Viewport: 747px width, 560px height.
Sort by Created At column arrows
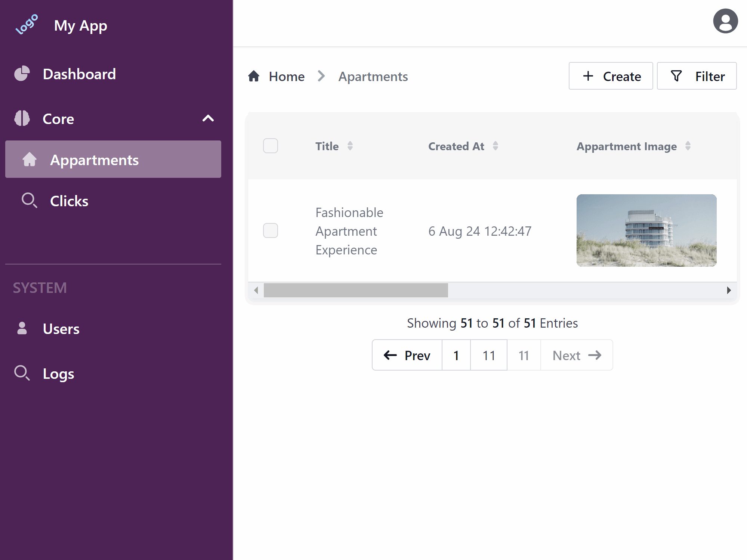(495, 146)
